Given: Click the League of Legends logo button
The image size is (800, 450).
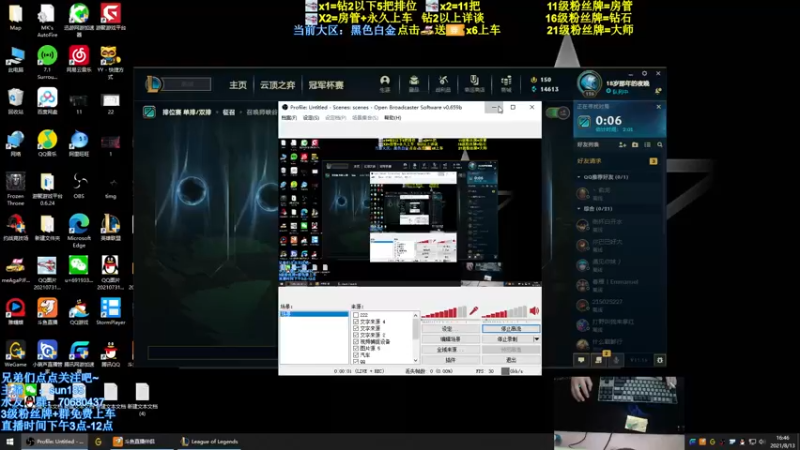Looking at the screenshot, I should point(153,84).
